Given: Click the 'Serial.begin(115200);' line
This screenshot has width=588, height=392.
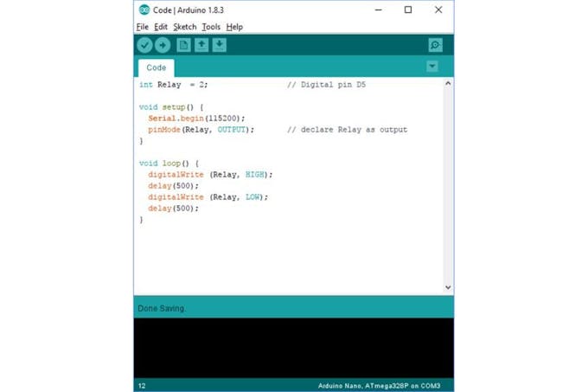Looking at the screenshot, I should (196, 119).
